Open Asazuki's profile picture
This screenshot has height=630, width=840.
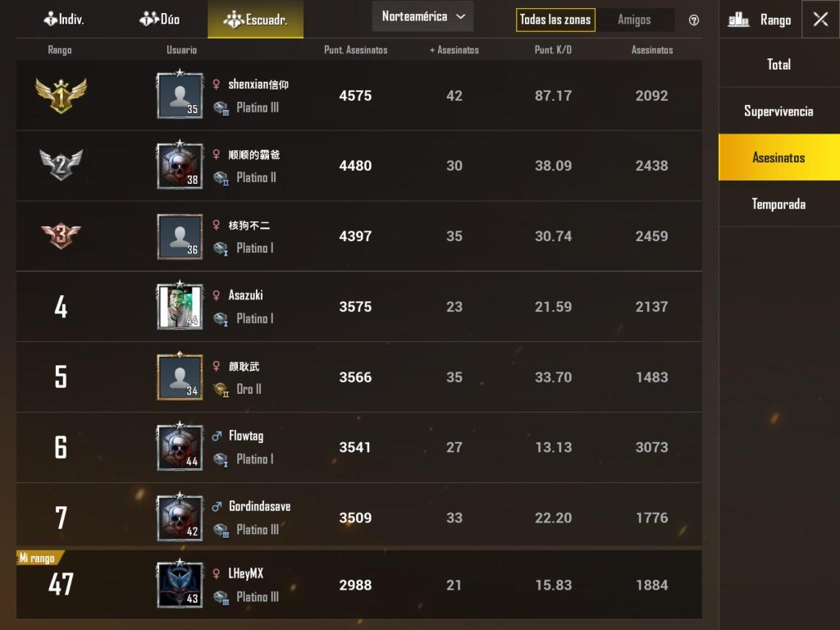180,307
